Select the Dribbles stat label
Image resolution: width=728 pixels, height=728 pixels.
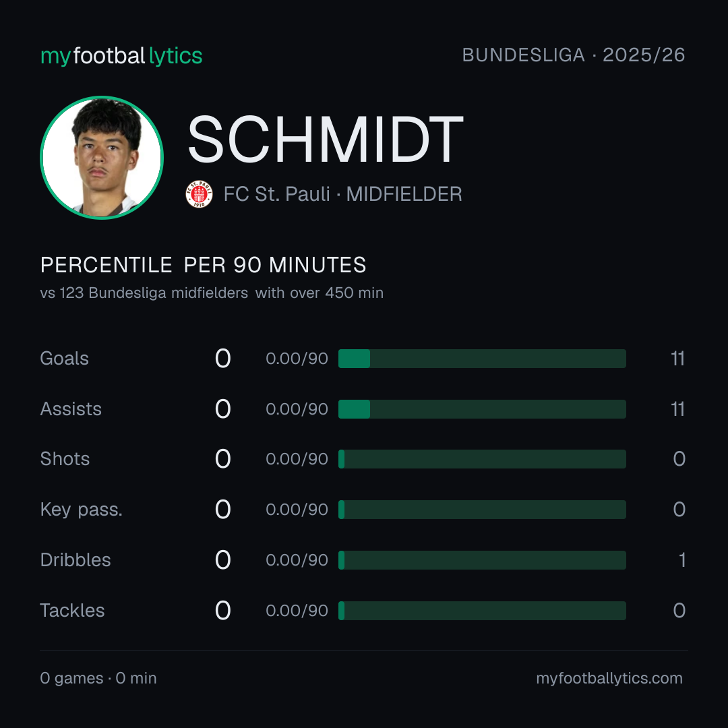(75, 560)
